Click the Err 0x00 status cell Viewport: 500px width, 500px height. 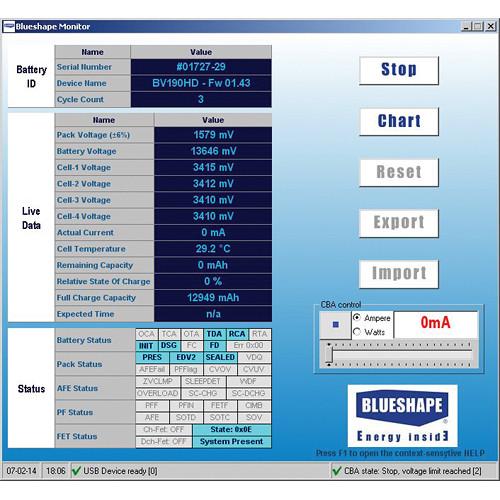pos(248,346)
